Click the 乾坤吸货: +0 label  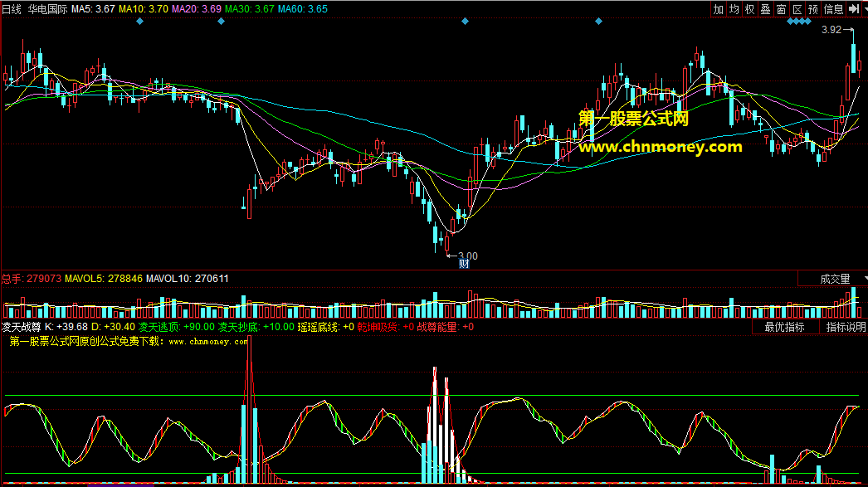(385, 327)
